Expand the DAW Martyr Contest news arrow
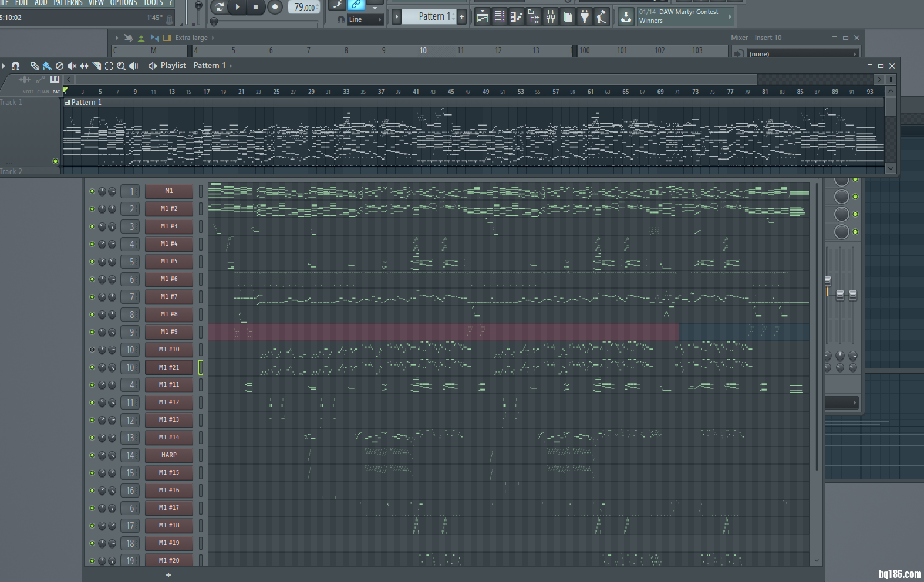Viewport: 924px width, 582px height. tap(730, 16)
